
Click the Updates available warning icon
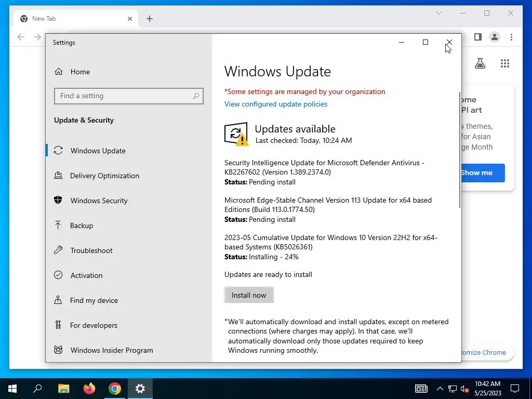click(236, 134)
